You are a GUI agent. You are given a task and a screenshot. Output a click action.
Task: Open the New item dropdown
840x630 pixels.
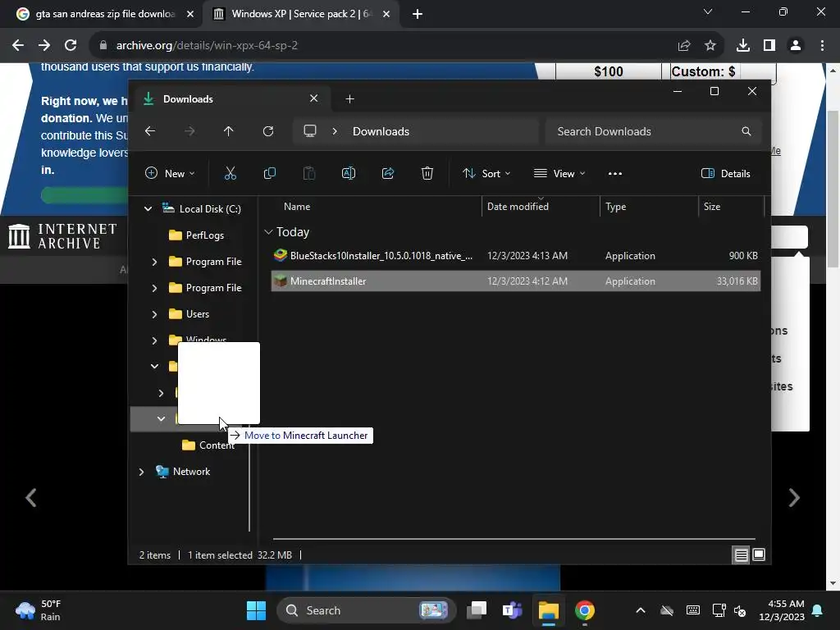point(170,174)
